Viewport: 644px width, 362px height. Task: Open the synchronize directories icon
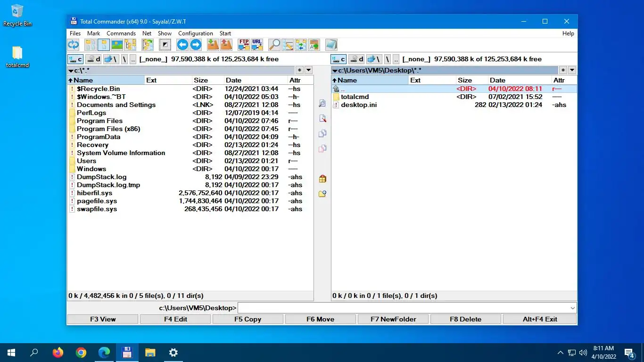pos(301,45)
